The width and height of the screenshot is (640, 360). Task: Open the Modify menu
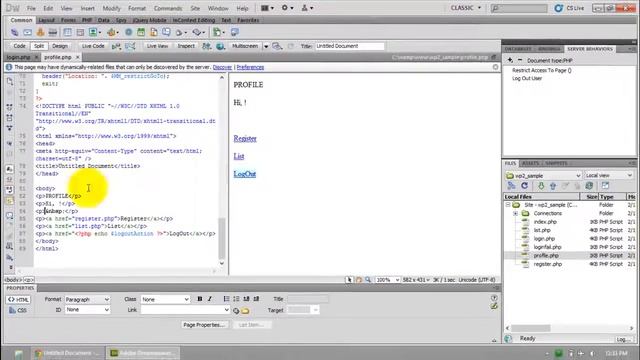click(111, 8)
